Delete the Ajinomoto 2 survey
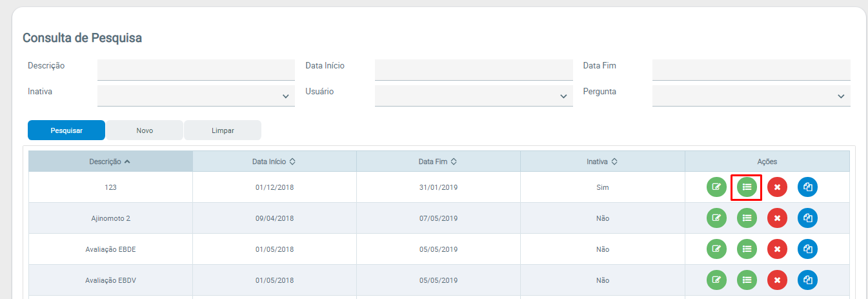Viewport: 868px width, 299px height. click(x=777, y=218)
